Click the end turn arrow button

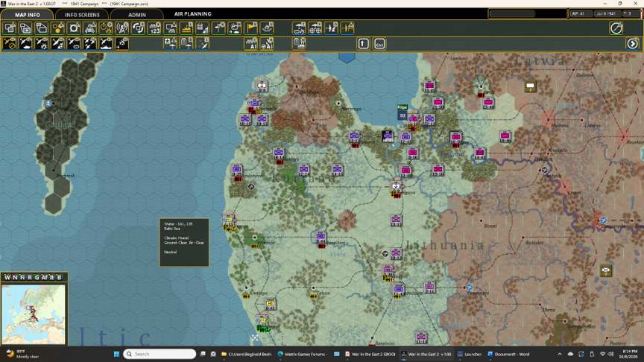pos(633,43)
